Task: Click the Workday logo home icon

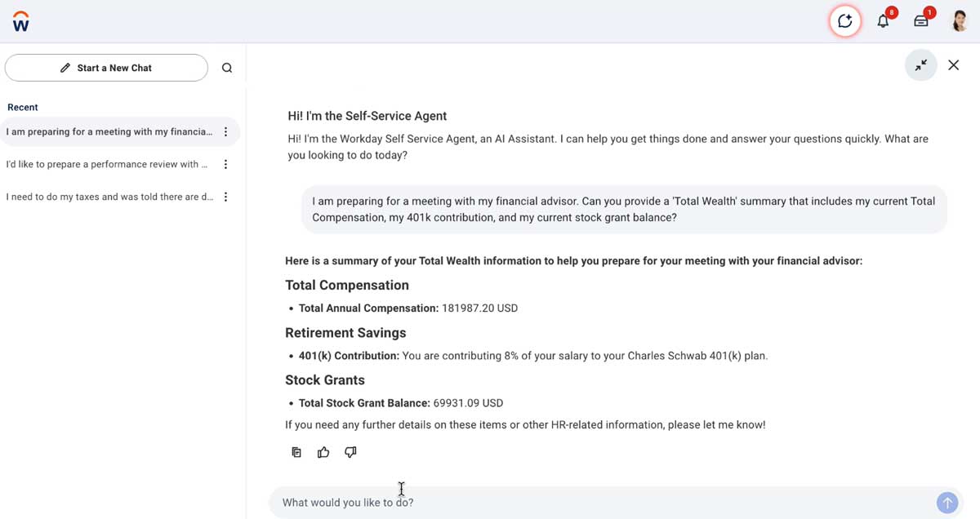Action: [x=21, y=21]
